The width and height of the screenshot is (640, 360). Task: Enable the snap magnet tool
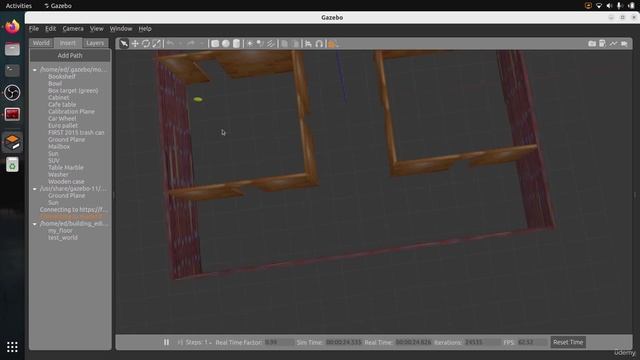click(319, 44)
